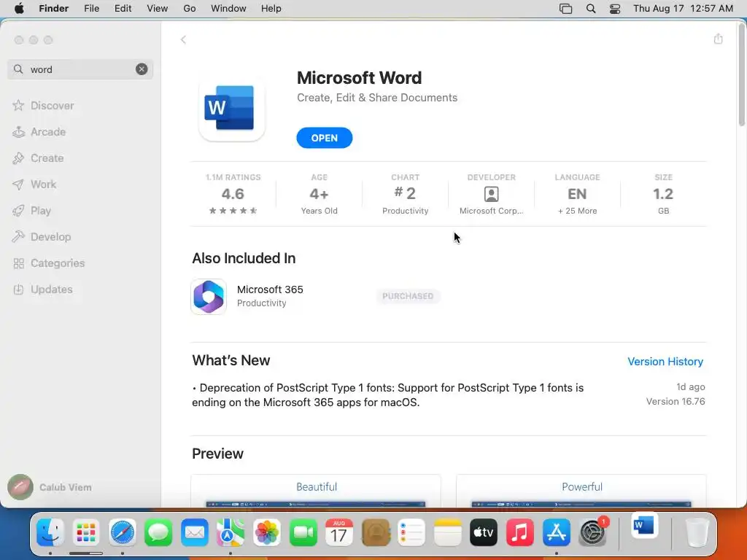The height and width of the screenshot is (560, 747).
Task: Open FaceTime from the Dock
Action: [x=303, y=532]
